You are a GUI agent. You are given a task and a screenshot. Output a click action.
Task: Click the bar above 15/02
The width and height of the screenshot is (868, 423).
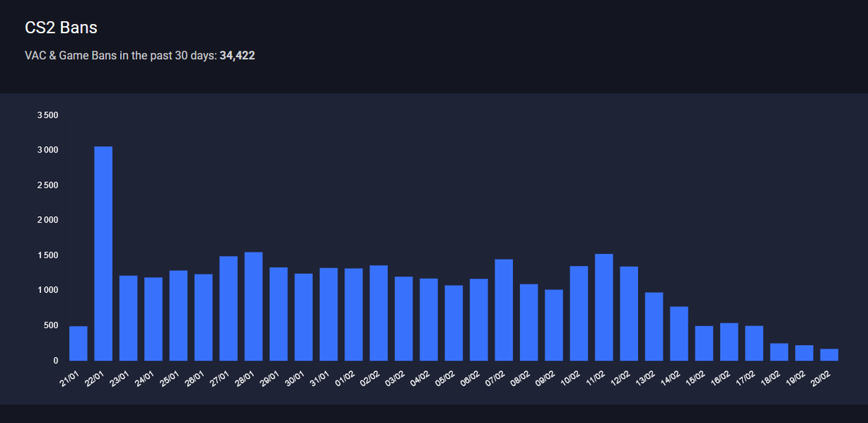click(704, 343)
